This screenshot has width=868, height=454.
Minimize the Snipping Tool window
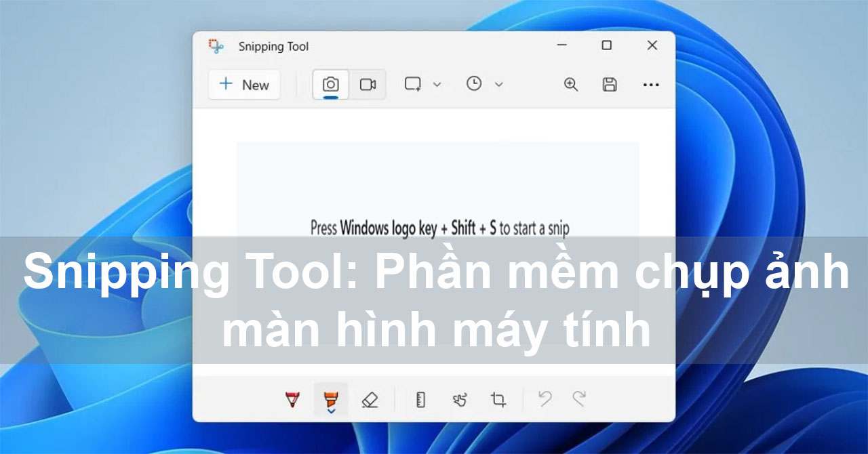pyautogui.click(x=562, y=45)
